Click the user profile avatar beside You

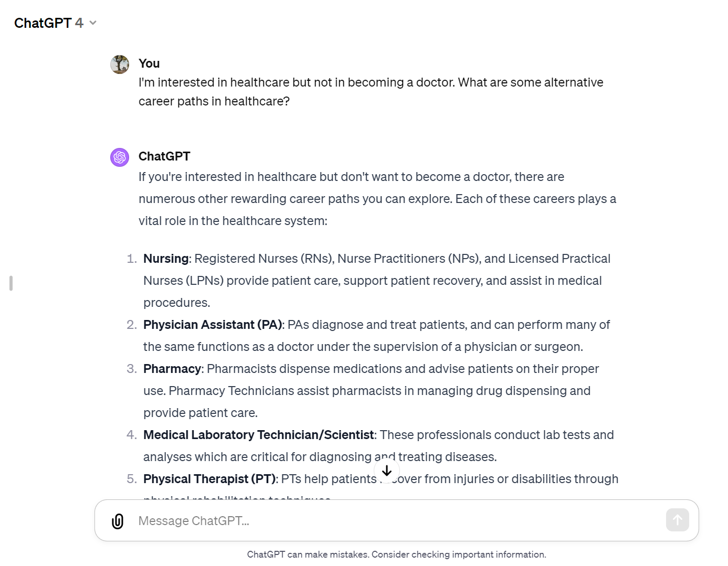(120, 65)
